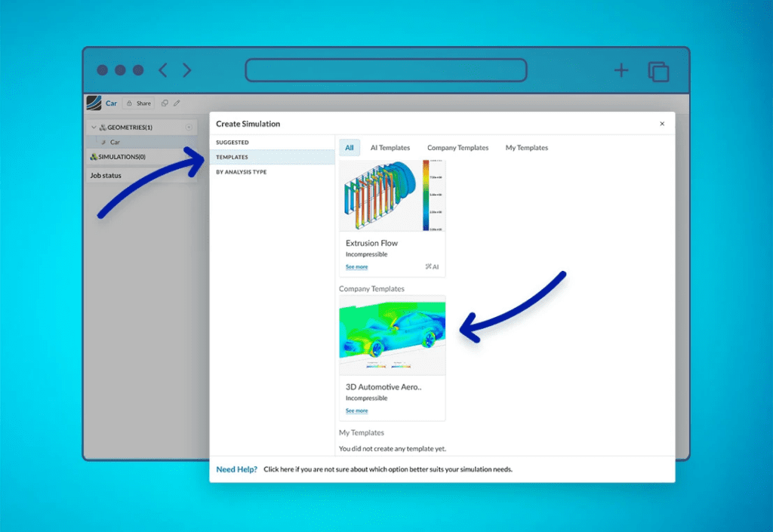Viewport: 773px width, 532px height.
Task: Open See more under 3D Automotive Aero
Action: [x=356, y=411]
